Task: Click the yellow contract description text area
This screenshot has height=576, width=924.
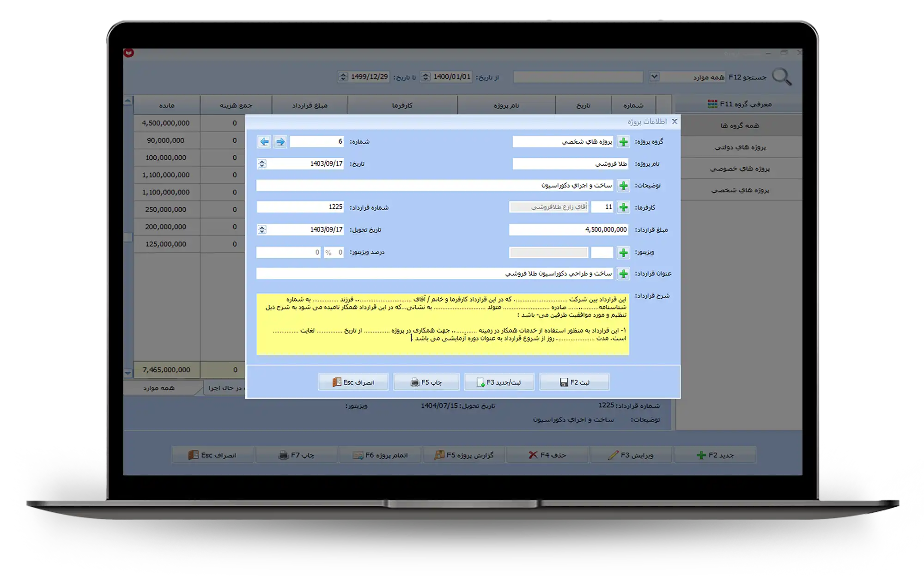Action: (442, 323)
